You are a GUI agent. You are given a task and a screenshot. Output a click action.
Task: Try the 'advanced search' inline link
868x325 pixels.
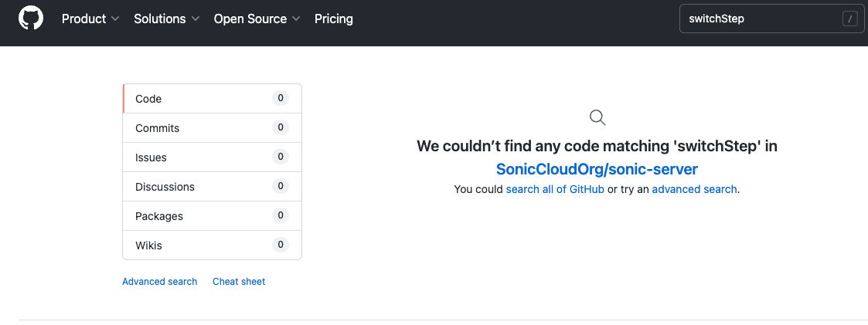tap(694, 189)
